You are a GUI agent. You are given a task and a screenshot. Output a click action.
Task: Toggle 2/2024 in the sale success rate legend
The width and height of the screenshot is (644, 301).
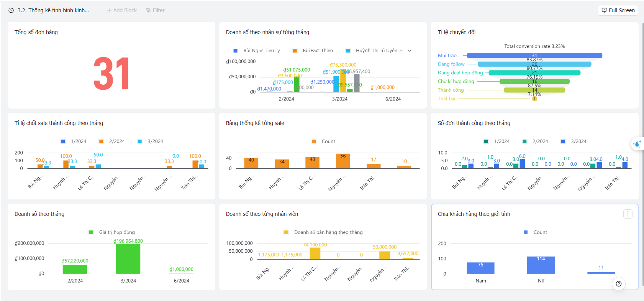(112, 141)
